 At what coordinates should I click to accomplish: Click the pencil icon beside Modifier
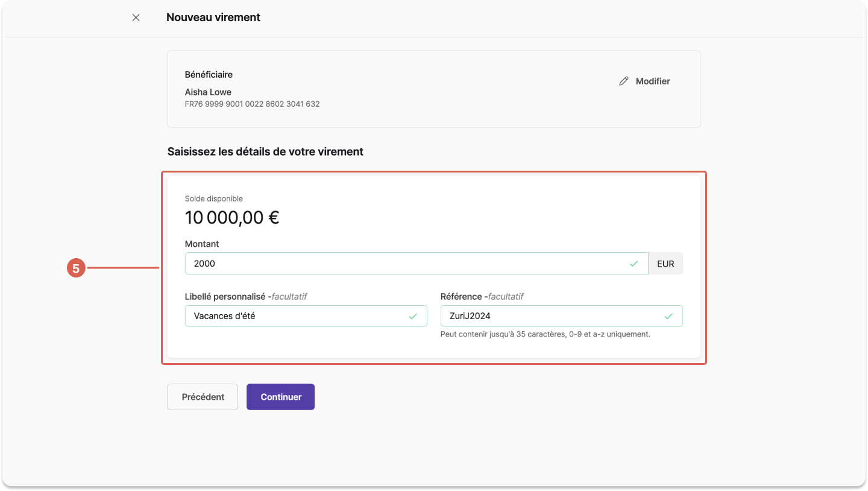click(624, 81)
